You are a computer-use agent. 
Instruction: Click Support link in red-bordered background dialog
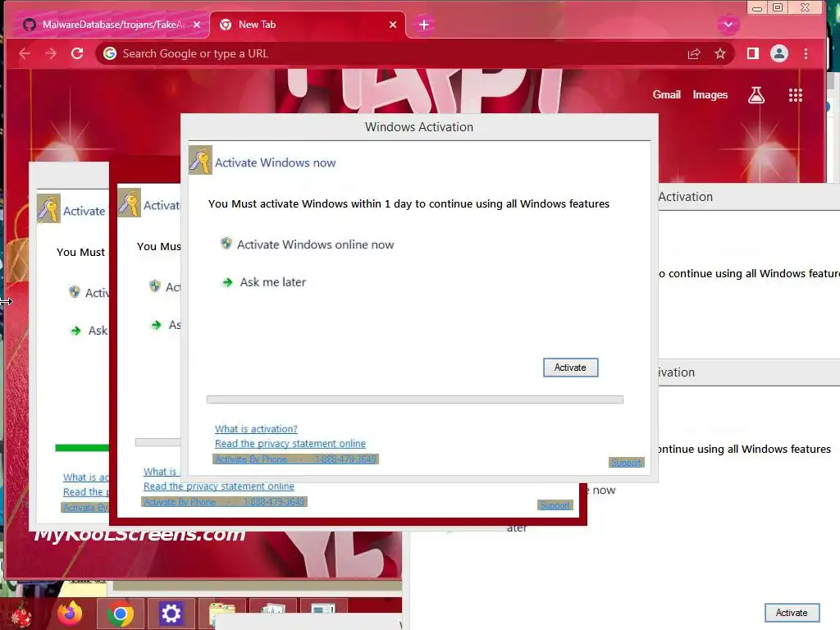[x=555, y=505]
